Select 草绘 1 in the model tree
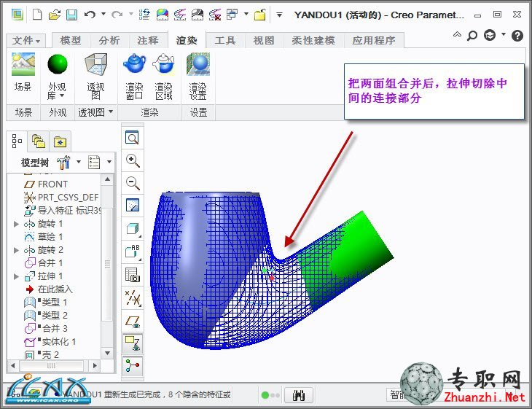 pyautogui.click(x=44, y=237)
